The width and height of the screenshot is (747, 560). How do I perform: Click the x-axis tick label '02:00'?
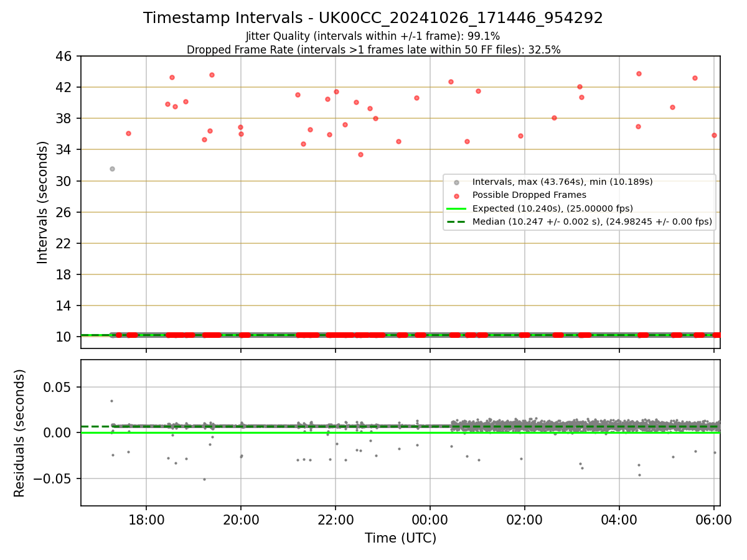525,520
